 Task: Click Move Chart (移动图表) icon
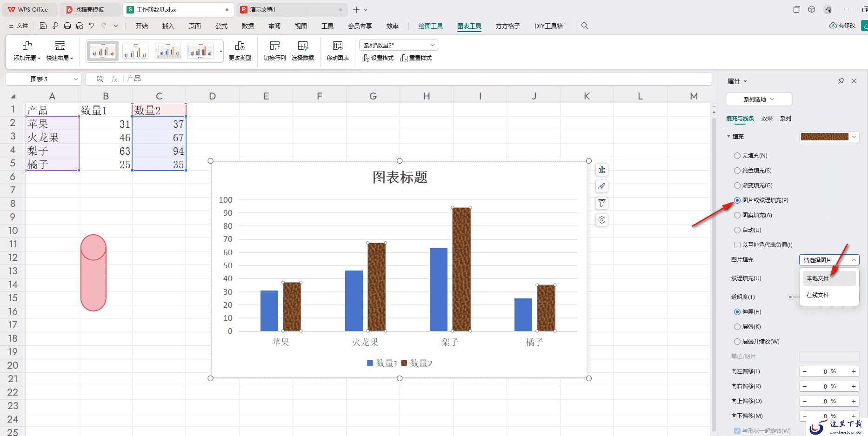pos(338,46)
